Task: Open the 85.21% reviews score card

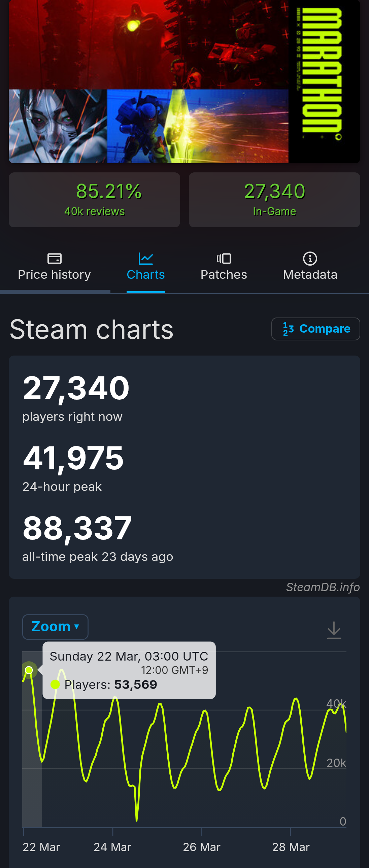Action: tap(94, 200)
